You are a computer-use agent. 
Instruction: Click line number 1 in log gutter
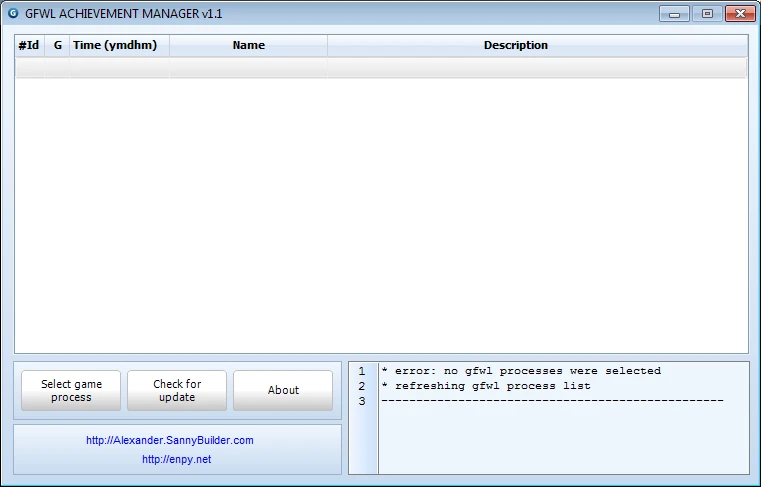[x=362, y=371]
